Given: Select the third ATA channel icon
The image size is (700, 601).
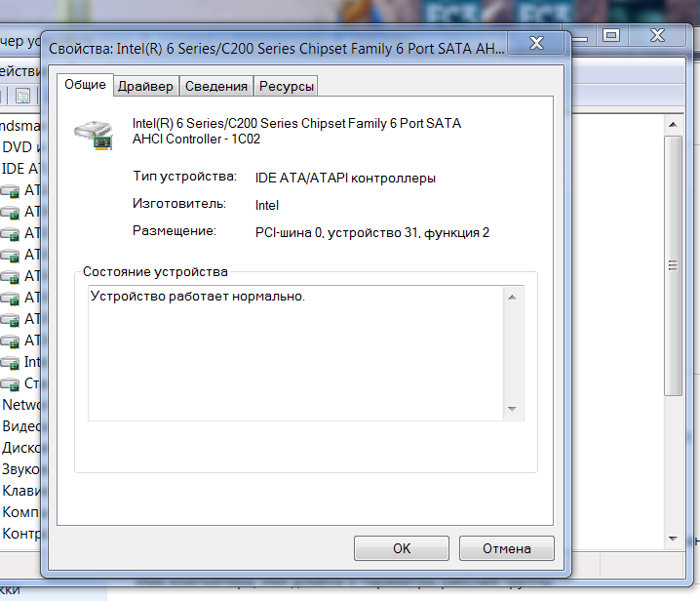Looking at the screenshot, I should 11,234.
